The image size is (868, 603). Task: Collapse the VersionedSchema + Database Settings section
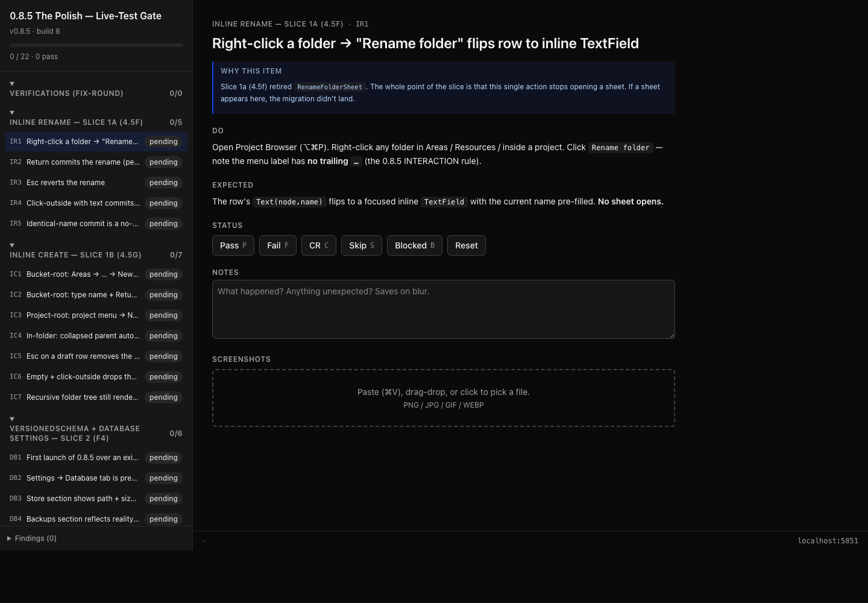(x=96, y=429)
